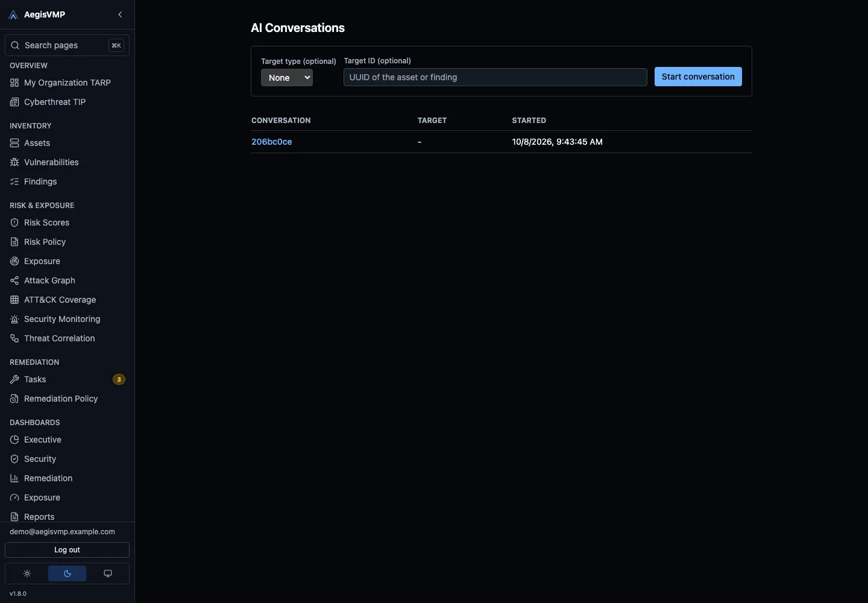Viewport: 868px width, 603px height.
Task: Click the Target ID UUID input field
Action: [x=495, y=77]
